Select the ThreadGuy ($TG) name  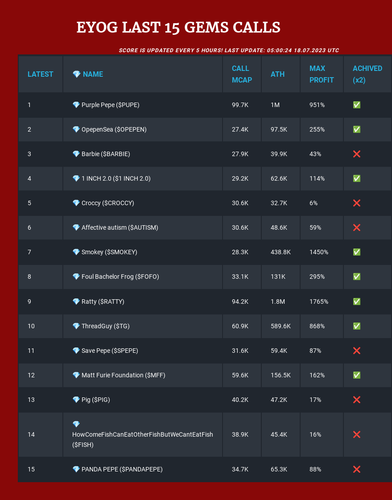[105, 326]
